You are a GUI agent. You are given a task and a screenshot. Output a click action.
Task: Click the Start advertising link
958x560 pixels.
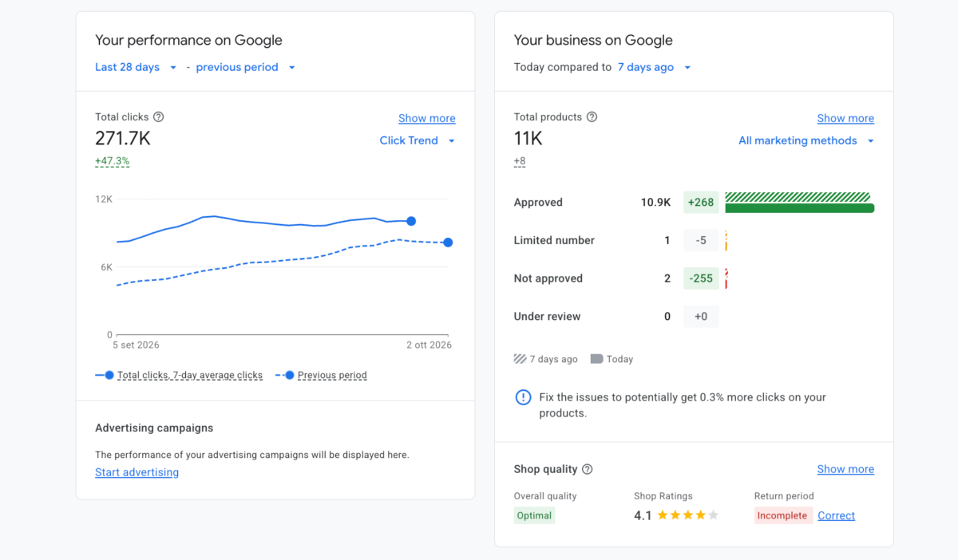pos(137,472)
